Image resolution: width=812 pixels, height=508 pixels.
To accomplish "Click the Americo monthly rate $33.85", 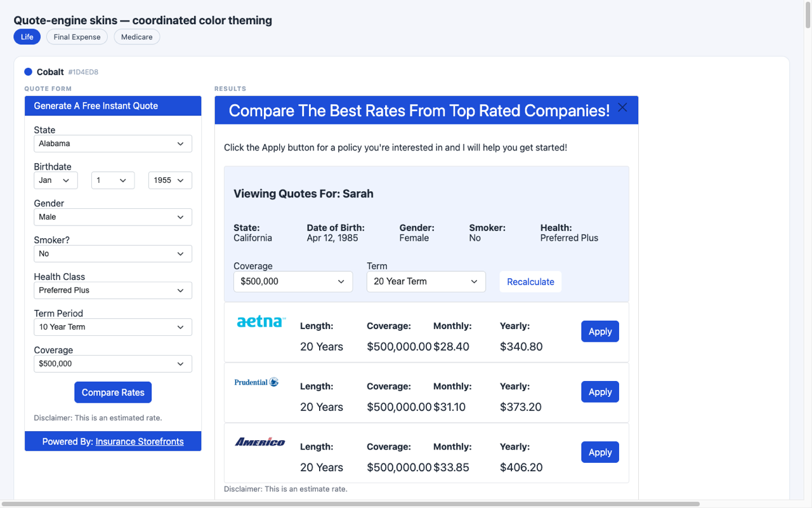I will tap(451, 467).
